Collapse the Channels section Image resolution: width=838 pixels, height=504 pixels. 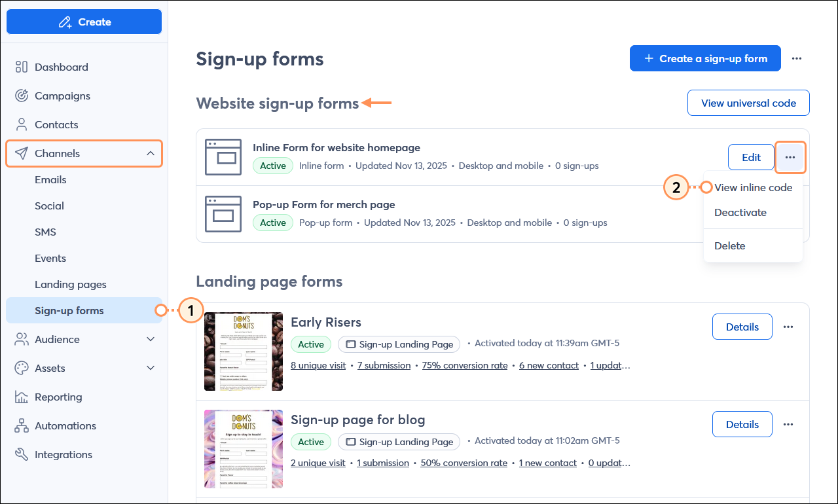pyautogui.click(x=151, y=153)
